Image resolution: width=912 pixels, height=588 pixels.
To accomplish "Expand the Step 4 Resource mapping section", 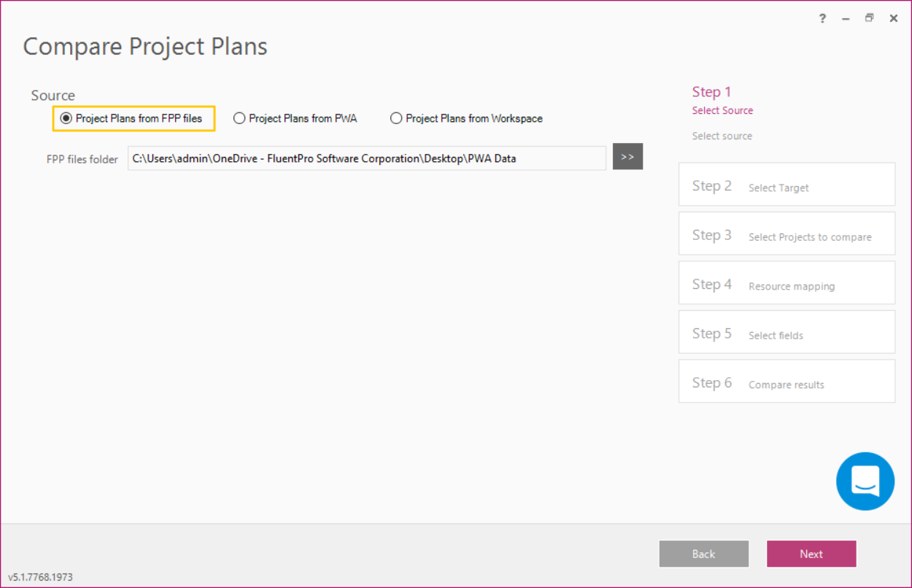I will (x=787, y=283).
